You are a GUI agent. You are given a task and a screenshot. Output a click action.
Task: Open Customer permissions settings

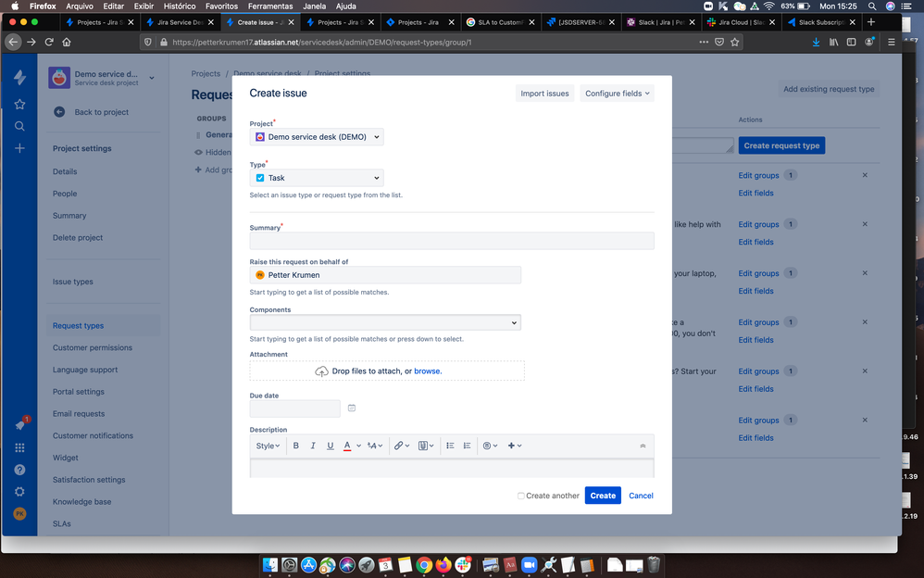[x=93, y=347]
